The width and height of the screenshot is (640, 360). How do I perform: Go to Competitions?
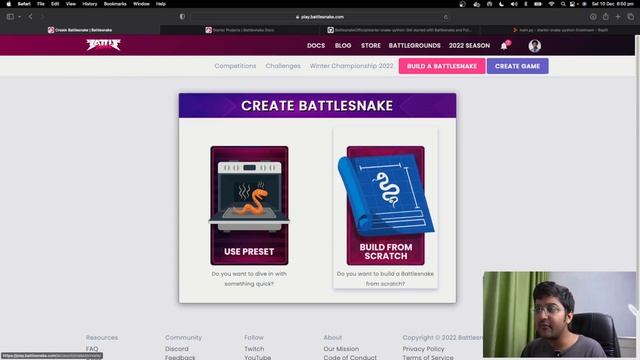(235, 66)
